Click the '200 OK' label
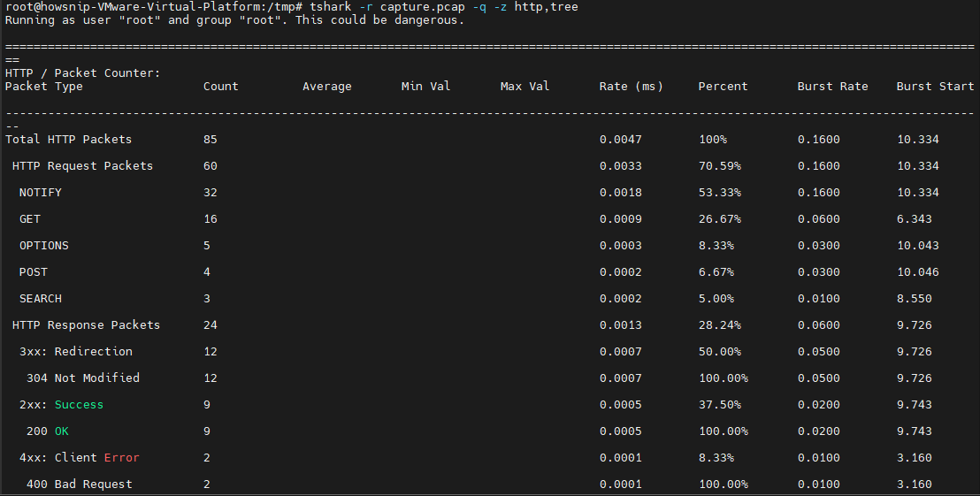Screen dimensions: 980x496 (x=48, y=431)
